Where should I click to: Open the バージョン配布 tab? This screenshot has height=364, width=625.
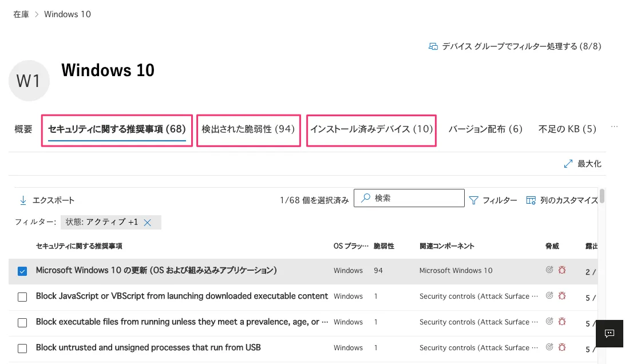pos(485,129)
